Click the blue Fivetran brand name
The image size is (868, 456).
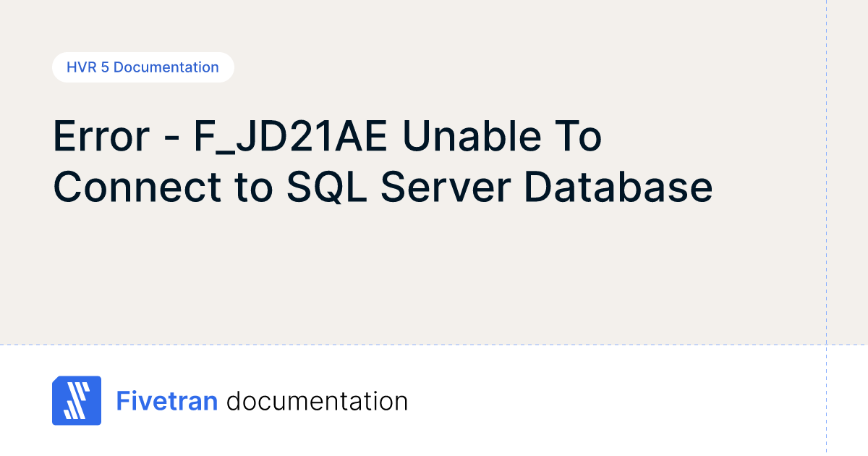pyautogui.click(x=167, y=401)
